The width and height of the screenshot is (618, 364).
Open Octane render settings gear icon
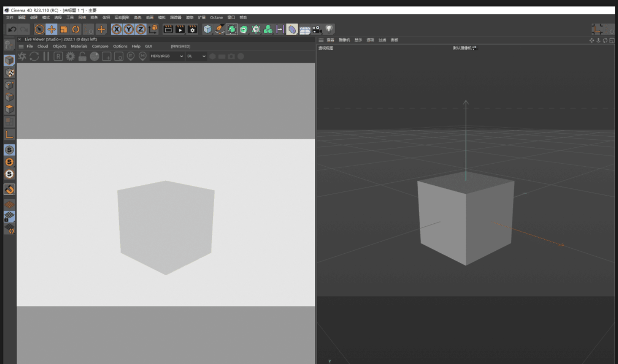[71, 56]
